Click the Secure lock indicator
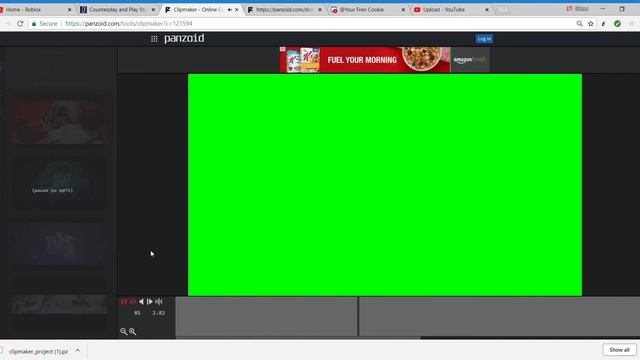The image size is (640, 360). [44, 24]
